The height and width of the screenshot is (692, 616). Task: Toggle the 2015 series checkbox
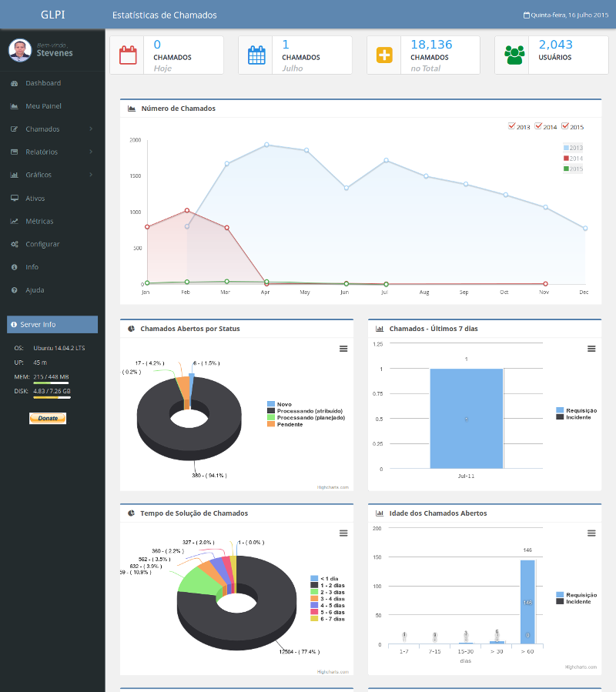click(565, 126)
